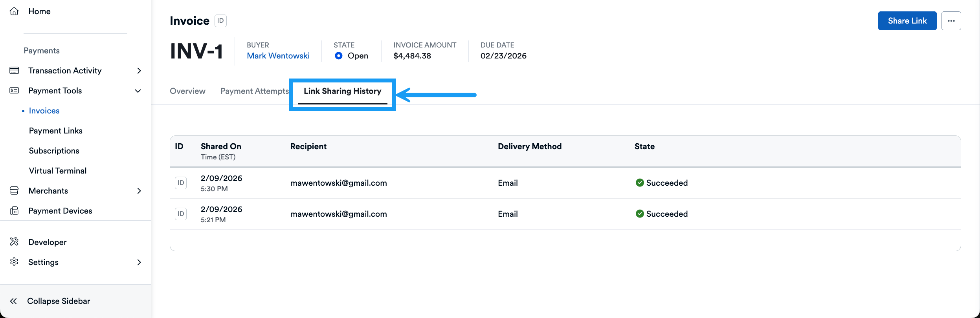Select the Link Sharing History tab
The width and height of the screenshot is (980, 318).
coord(342,91)
